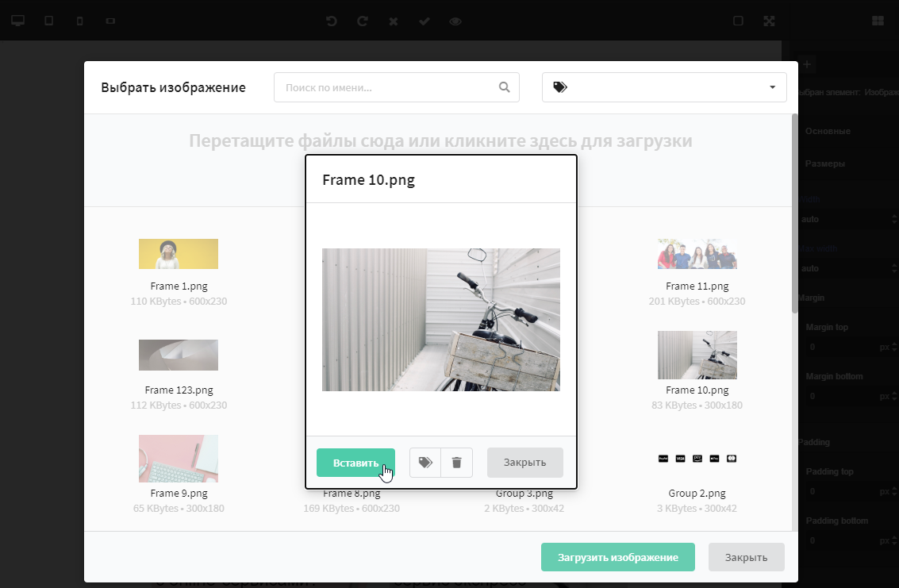Click the Frame 1.png file name
899x588 pixels.
click(x=179, y=286)
